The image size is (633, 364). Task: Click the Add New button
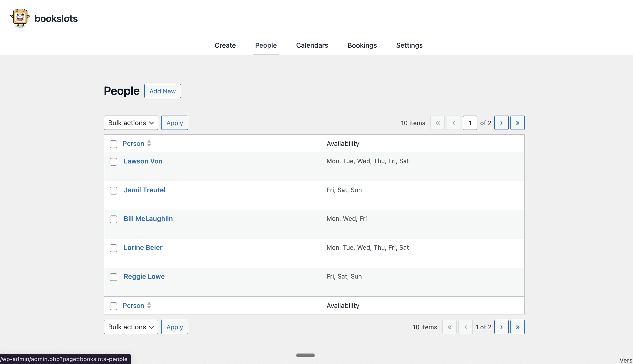click(162, 91)
